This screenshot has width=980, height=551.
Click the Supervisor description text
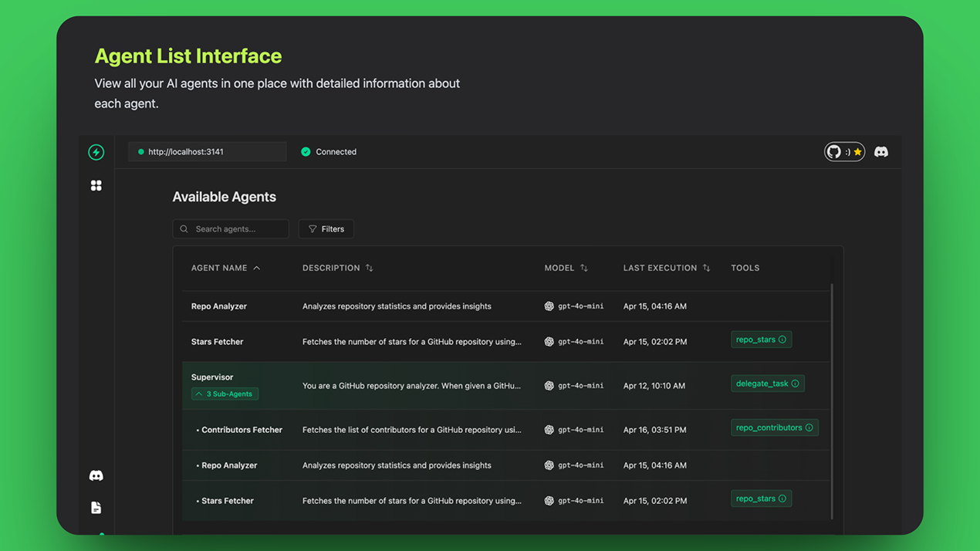pos(411,386)
